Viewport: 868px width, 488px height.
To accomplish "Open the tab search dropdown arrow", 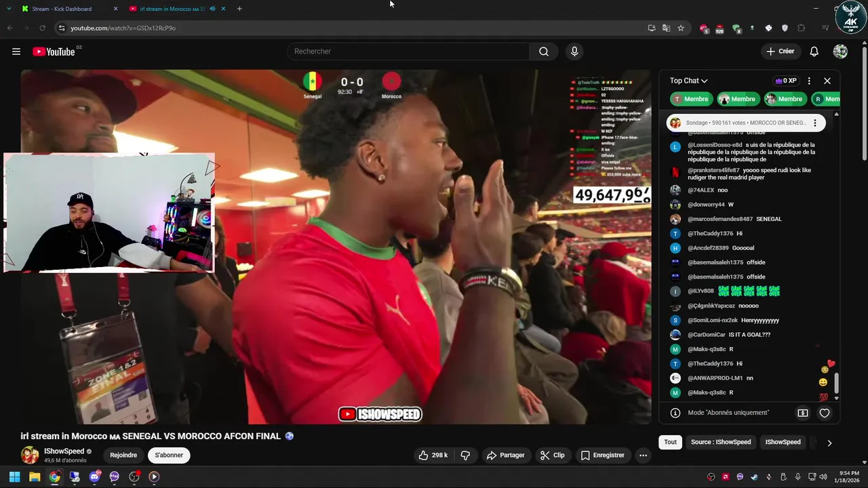I will pyautogui.click(x=9, y=9).
